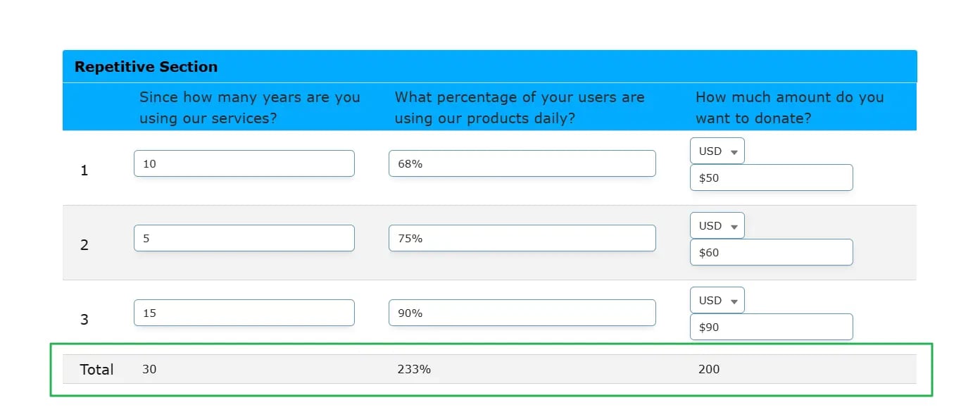Click the donation amount field showing $90
Image resolution: width=980 pixels, height=412 pixels.
(771, 327)
